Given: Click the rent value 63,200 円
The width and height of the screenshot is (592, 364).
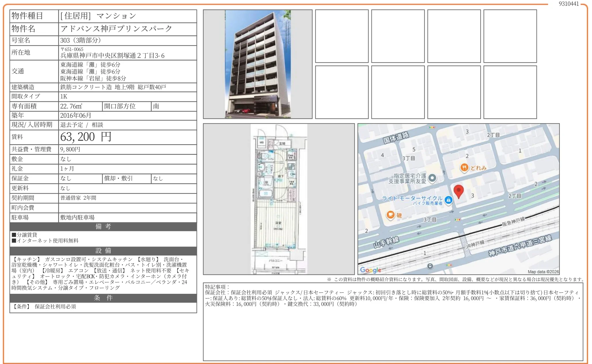Looking at the screenshot, I should (86, 137).
